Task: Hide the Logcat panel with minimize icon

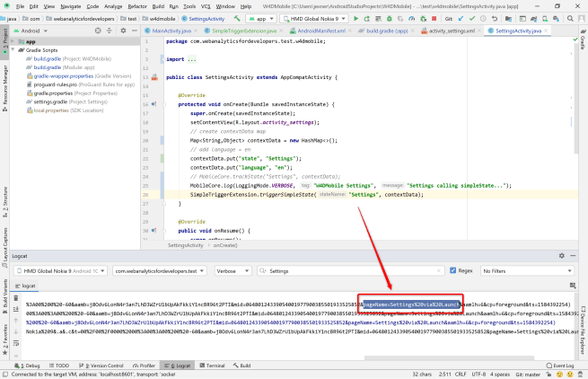Action: tap(572, 256)
